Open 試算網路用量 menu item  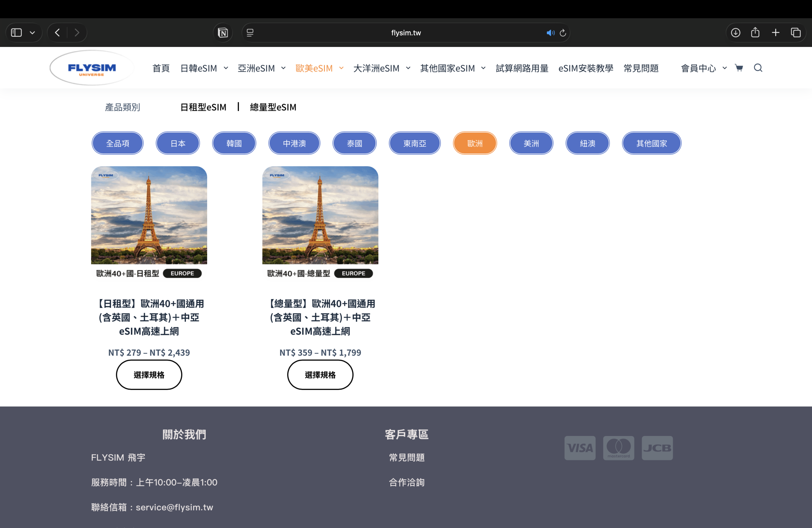click(522, 68)
